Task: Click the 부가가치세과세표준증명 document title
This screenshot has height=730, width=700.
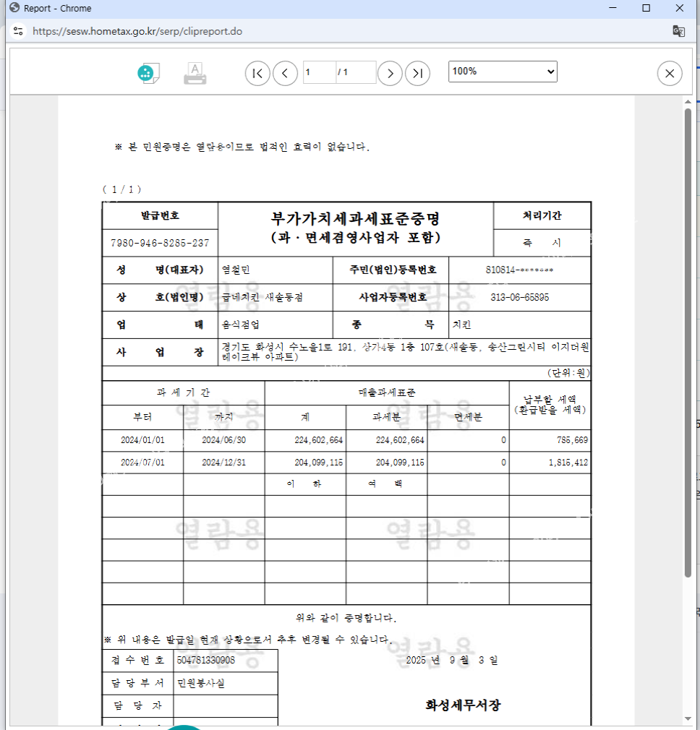Action: tap(355, 218)
